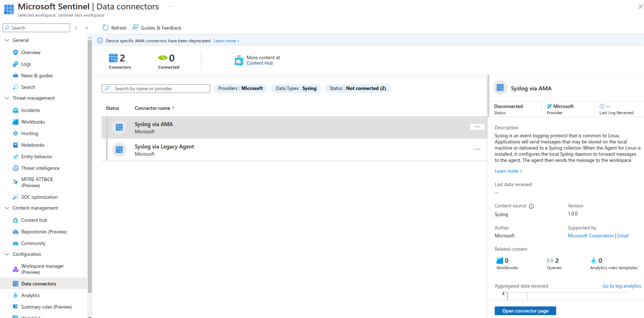644x318 pixels.
Task: Click the Queries related content count
Action: click(x=554, y=264)
